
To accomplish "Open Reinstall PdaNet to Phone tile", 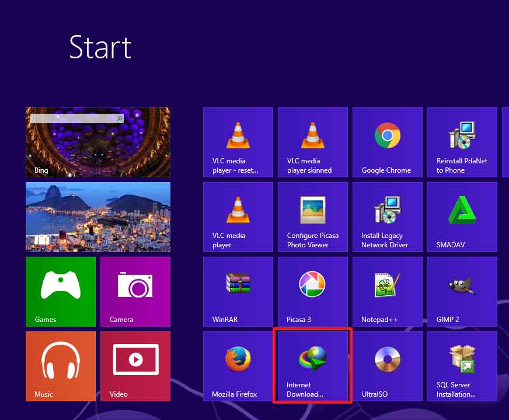I will [x=462, y=142].
